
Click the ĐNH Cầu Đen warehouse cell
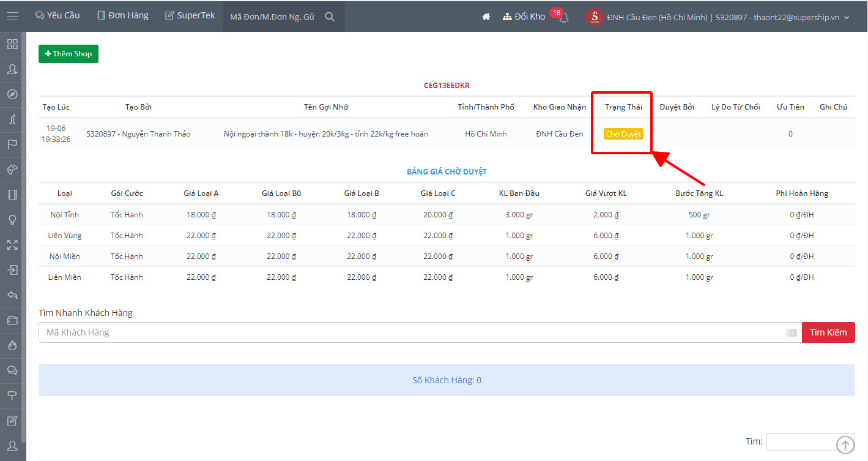pyautogui.click(x=560, y=133)
